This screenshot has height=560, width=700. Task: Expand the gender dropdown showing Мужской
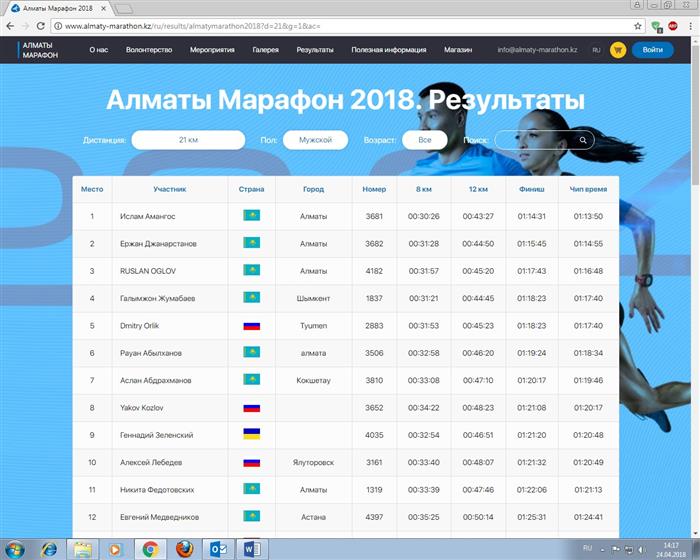[x=315, y=140]
